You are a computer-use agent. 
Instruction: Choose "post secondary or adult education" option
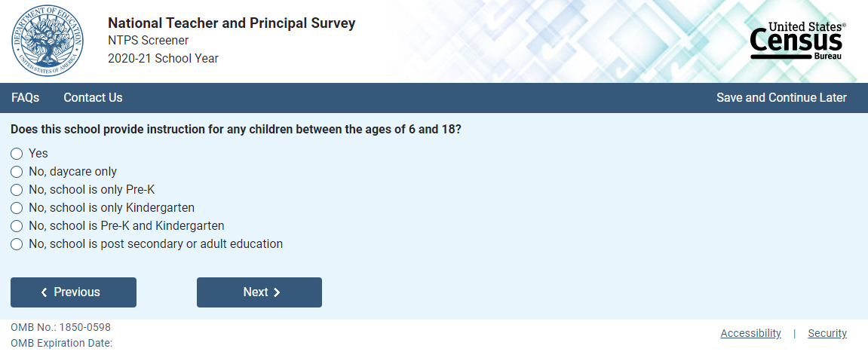click(x=17, y=244)
